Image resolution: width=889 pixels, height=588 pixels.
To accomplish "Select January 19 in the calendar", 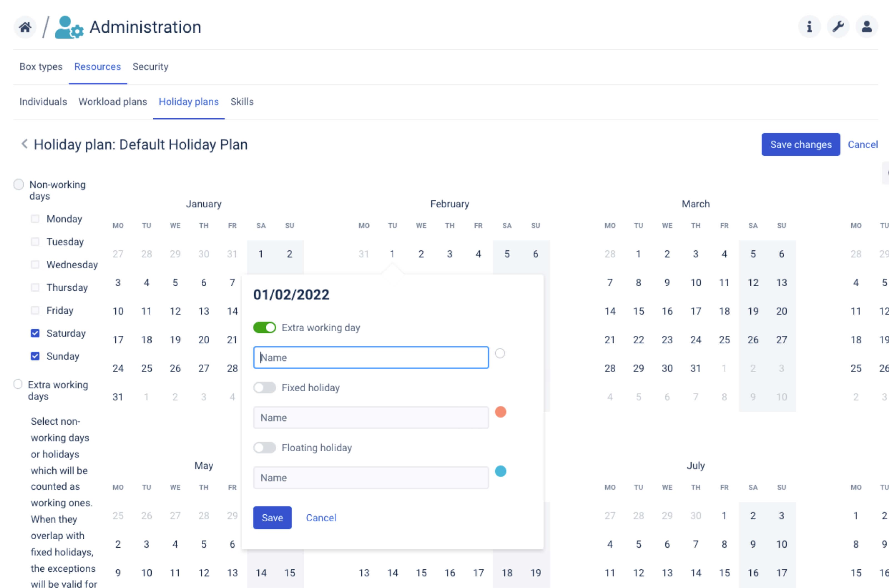I will coord(175,340).
